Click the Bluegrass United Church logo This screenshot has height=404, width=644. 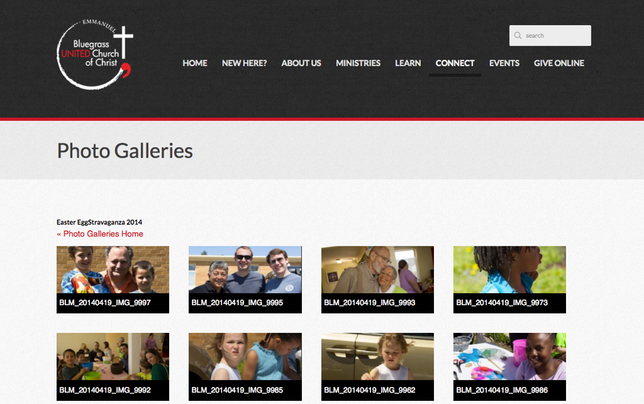tap(95, 54)
